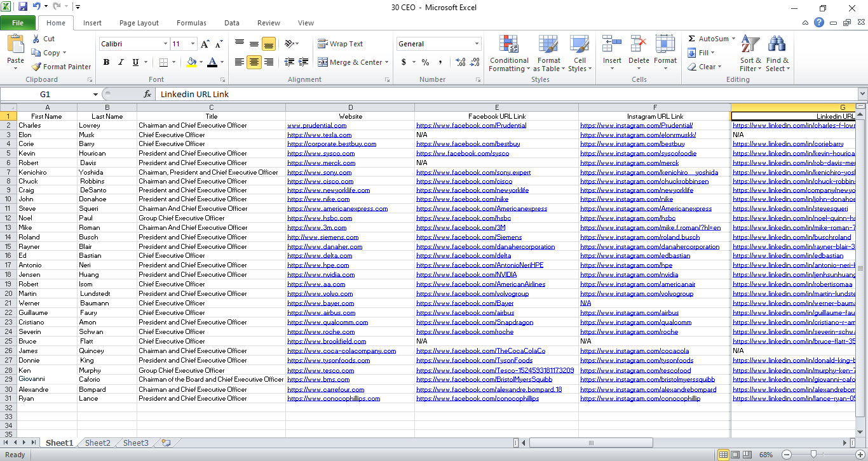Screen dimensions: 868x461
Task: Open Cell Styles gallery
Action: (580, 53)
